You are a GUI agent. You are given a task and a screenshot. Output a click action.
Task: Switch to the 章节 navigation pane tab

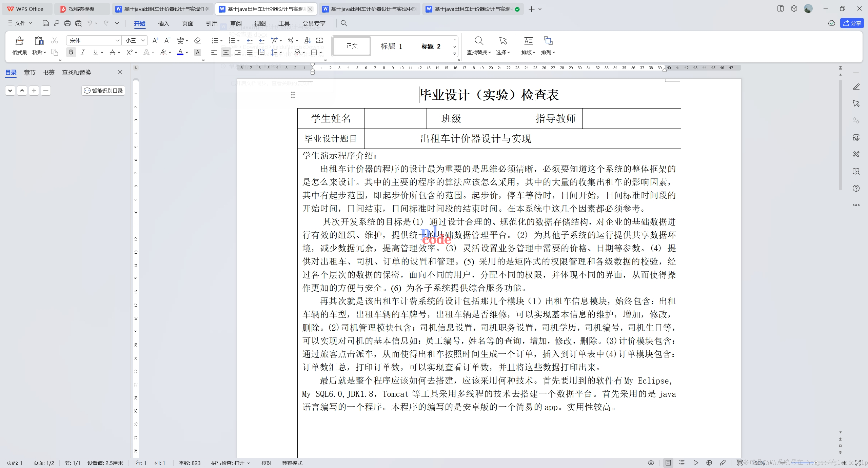tap(29, 72)
